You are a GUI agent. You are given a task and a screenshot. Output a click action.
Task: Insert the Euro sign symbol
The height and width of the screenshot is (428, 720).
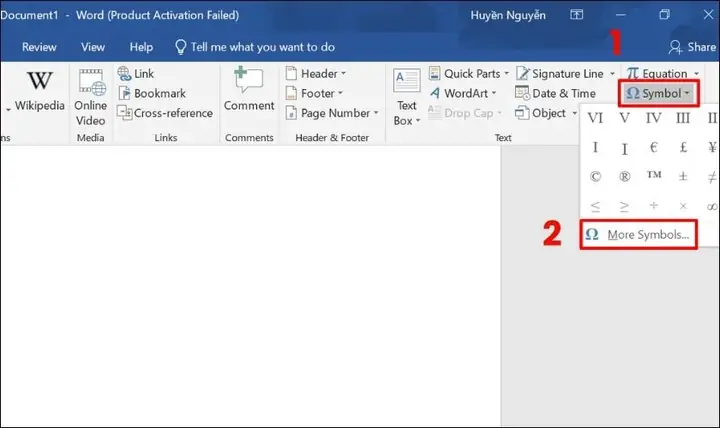click(x=653, y=147)
